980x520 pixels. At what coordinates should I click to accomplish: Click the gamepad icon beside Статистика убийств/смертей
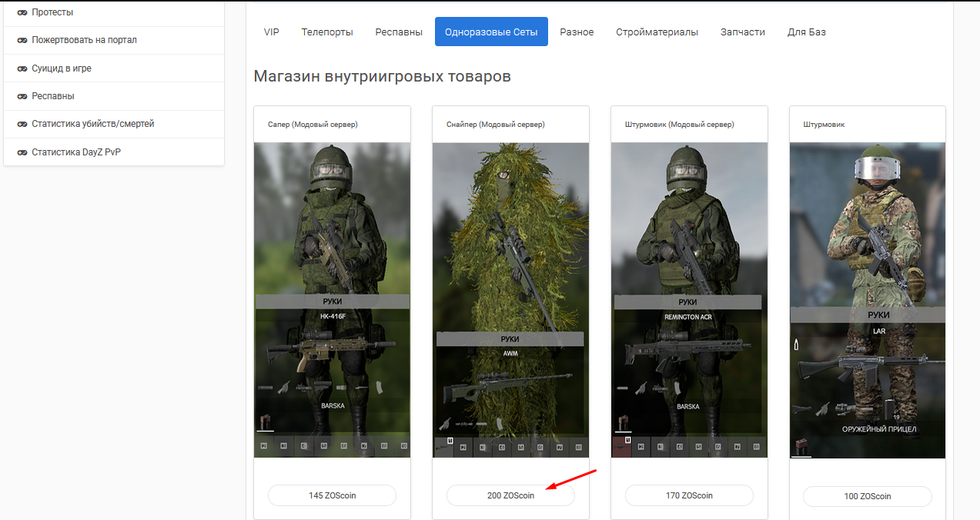(22, 124)
